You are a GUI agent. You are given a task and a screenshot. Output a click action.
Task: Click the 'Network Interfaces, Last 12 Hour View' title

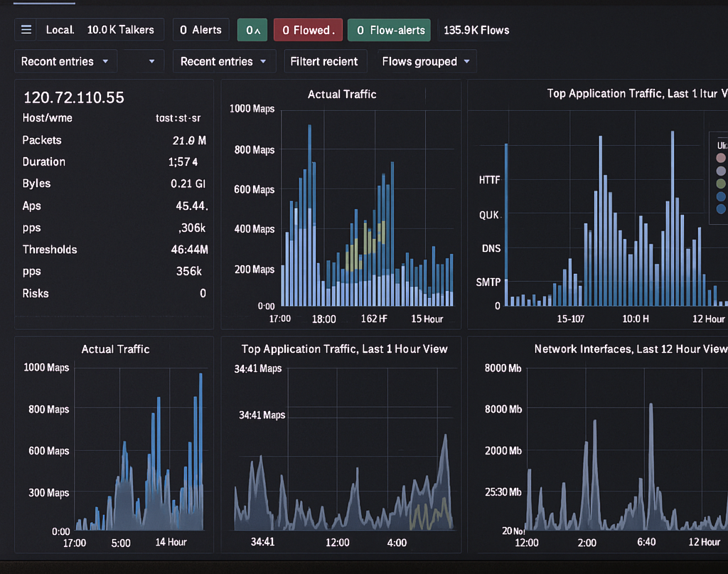pyautogui.click(x=631, y=349)
